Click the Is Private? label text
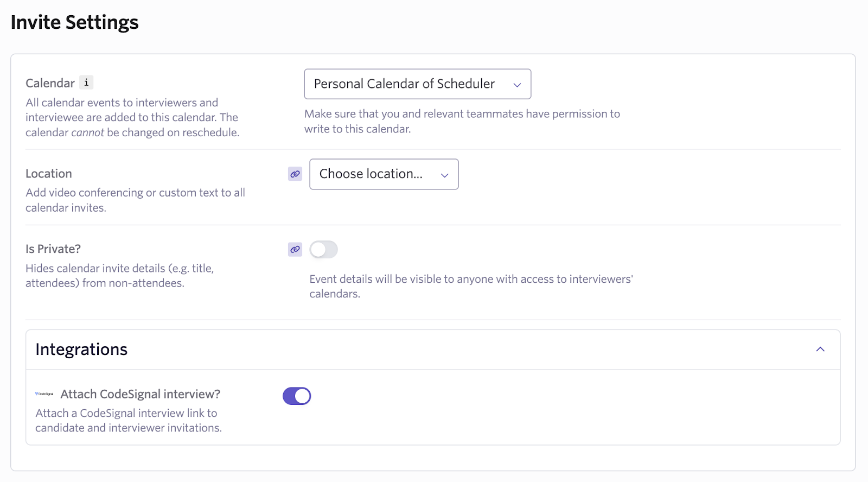Screen dimensions: 868x482 [53, 249]
